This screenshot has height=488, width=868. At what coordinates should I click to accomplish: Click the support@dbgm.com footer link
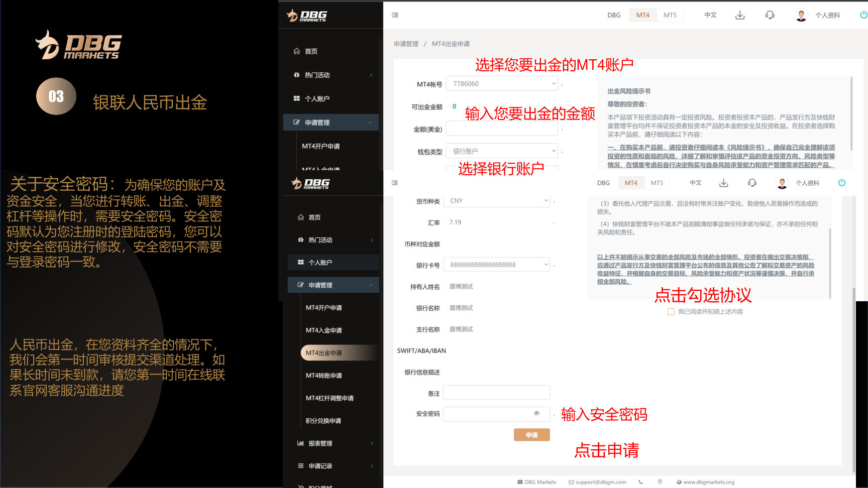[x=597, y=482]
